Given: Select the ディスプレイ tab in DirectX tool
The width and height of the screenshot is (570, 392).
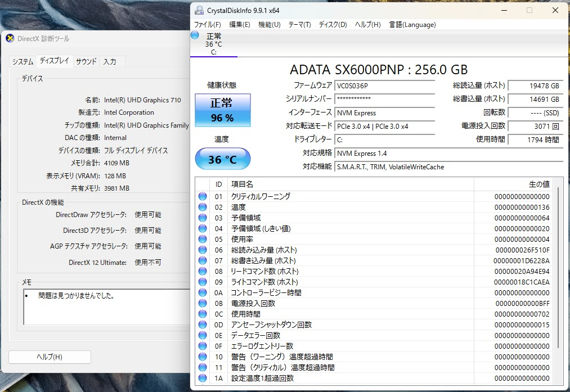Looking at the screenshot, I should tap(54, 61).
